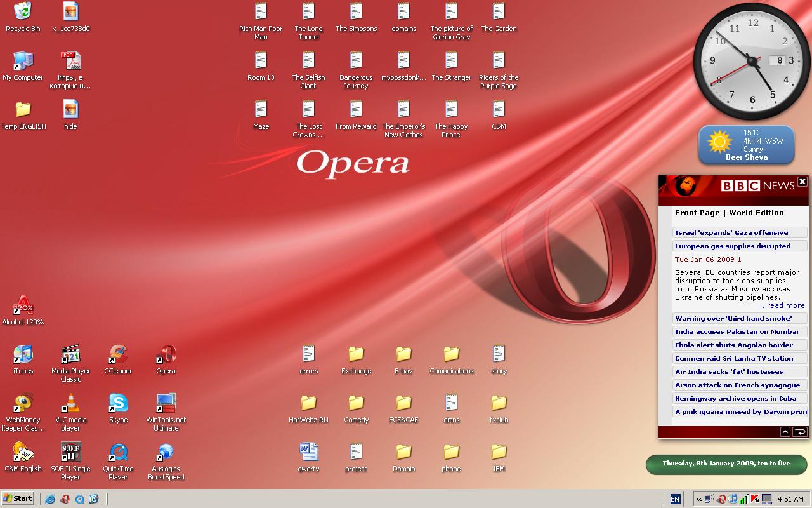Open 'Gunmen raid Sri Lanka TV station' headline
Image resolution: width=812 pixels, height=508 pixels.
coord(740,358)
